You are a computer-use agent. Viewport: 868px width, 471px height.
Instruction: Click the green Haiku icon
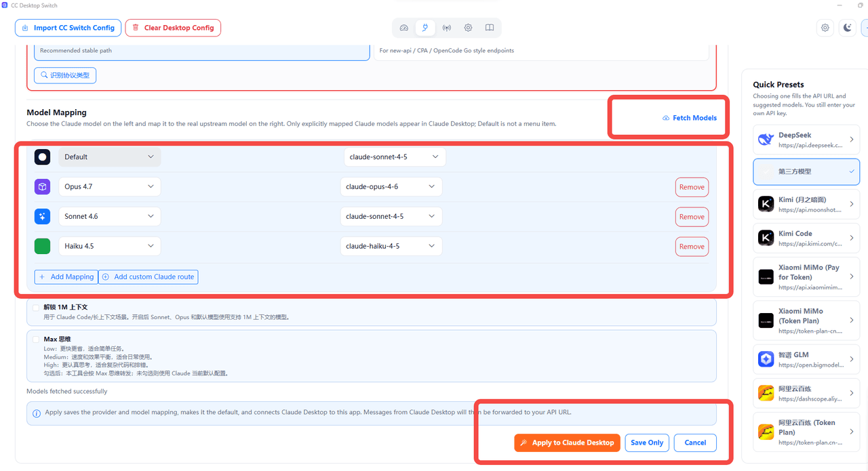coord(43,246)
